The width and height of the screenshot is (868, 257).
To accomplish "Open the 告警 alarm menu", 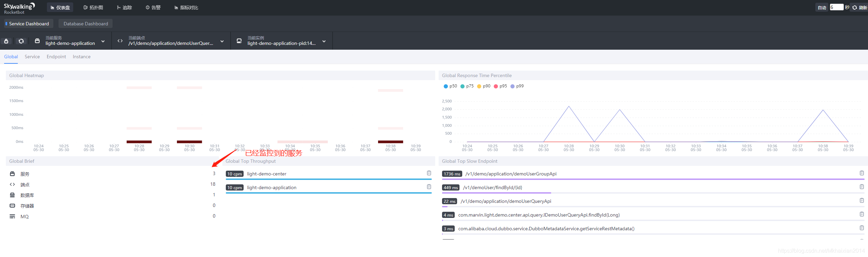I will 153,8.
